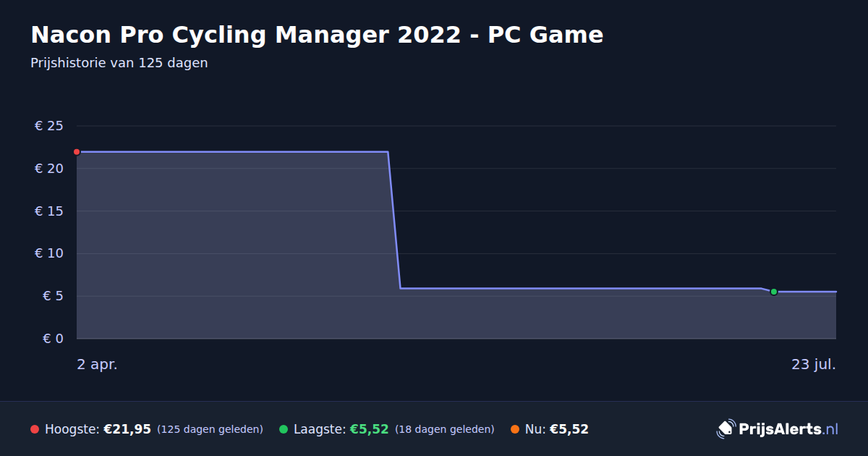The image size is (868, 456).
Task: Click the 125 dagen geleden note
Action: pyautogui.click(x=210, y=429)
